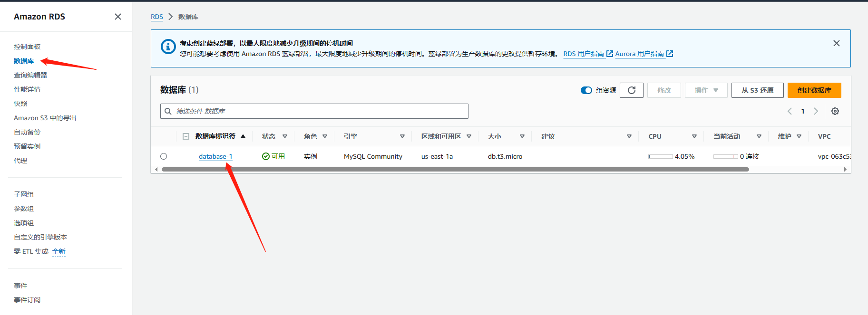This screenshot has width=868, height=315.
Task: Open Aurora user guide link
Action: coord(640,54)
